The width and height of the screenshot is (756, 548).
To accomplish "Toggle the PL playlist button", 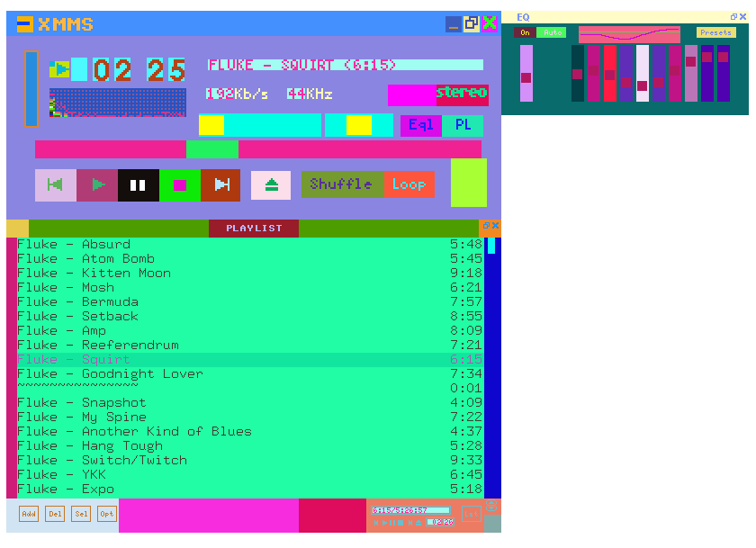I will point(463,125).
